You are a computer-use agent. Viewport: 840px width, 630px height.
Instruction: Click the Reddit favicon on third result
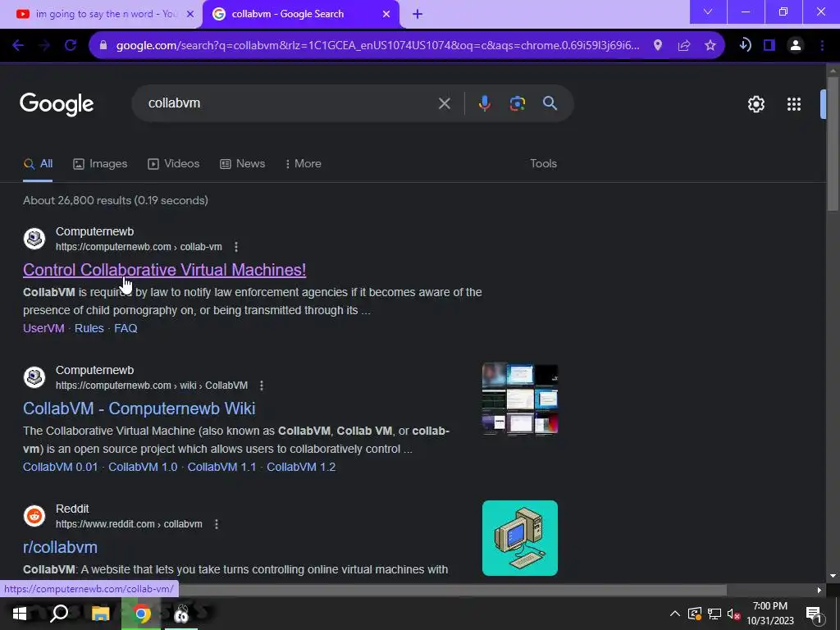point(34,516)
